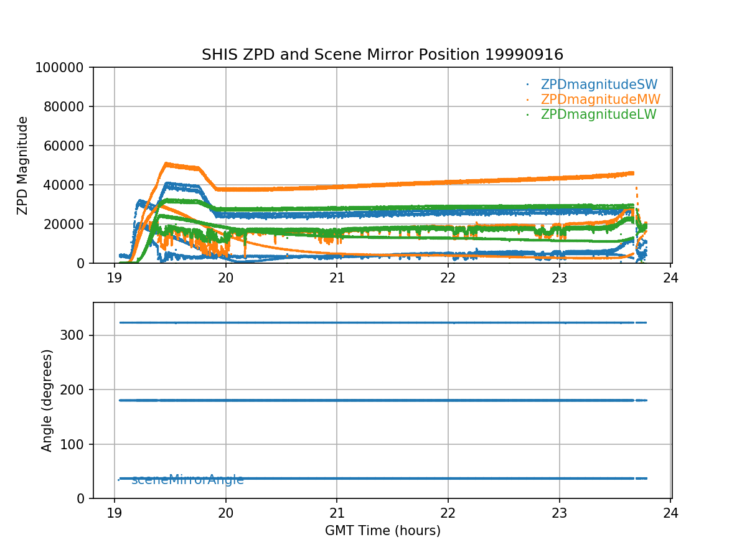Click hour 24 tick under the top plot
The width and height of the screenshot is (747, 560).
pos(670,277)
